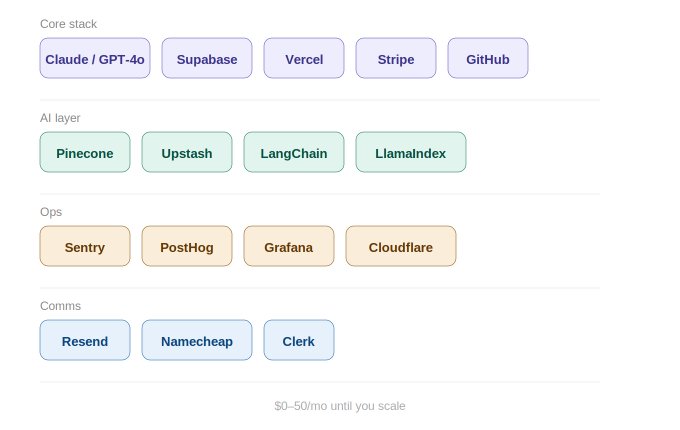680x430 pixels.
Task: Click the Sentry chip
Action: (85, 247)
